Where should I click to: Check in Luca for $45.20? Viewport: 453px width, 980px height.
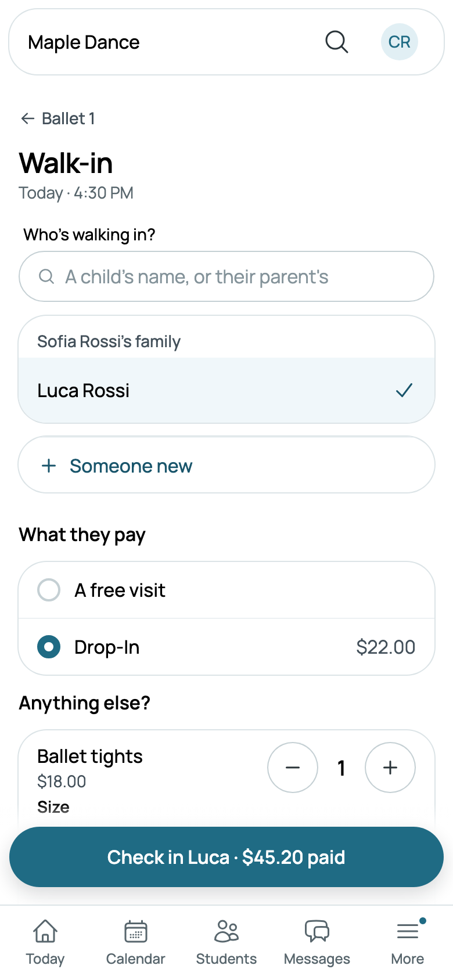227,857
